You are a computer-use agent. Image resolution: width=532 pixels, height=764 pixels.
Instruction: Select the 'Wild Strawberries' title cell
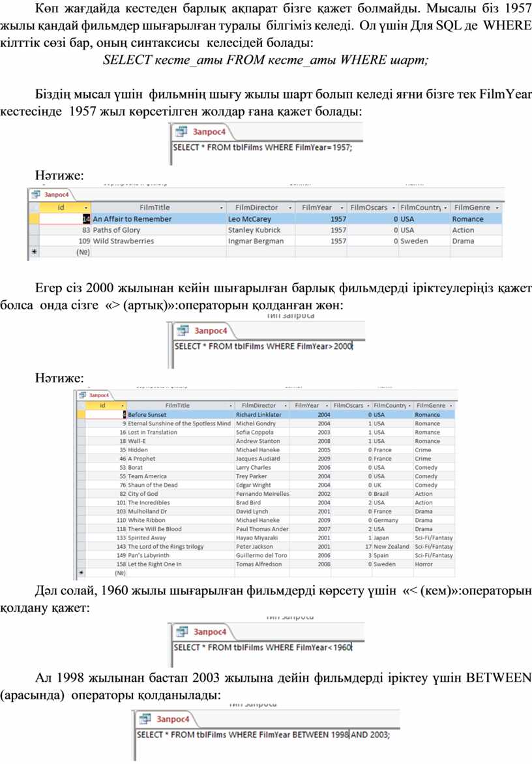coord(158,241)
